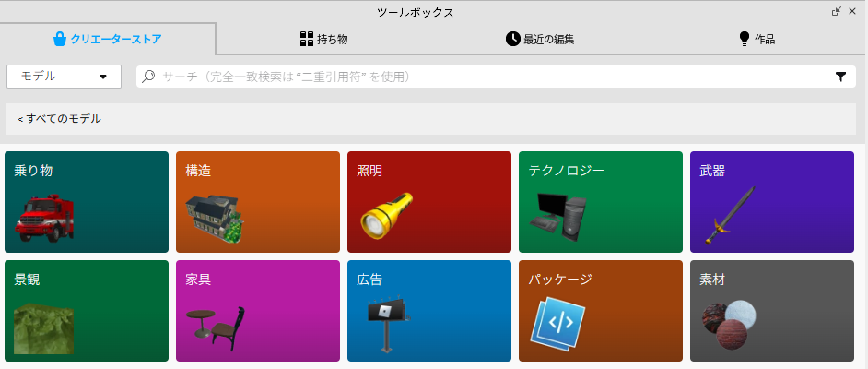Click the desktop computer icon
This screenshot has width=868, height=369.
558,217
